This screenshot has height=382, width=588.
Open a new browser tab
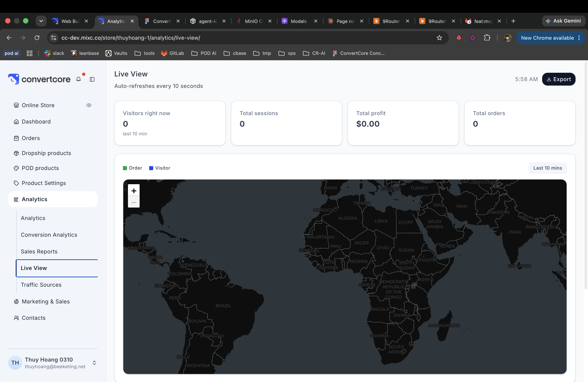[513, 21]
